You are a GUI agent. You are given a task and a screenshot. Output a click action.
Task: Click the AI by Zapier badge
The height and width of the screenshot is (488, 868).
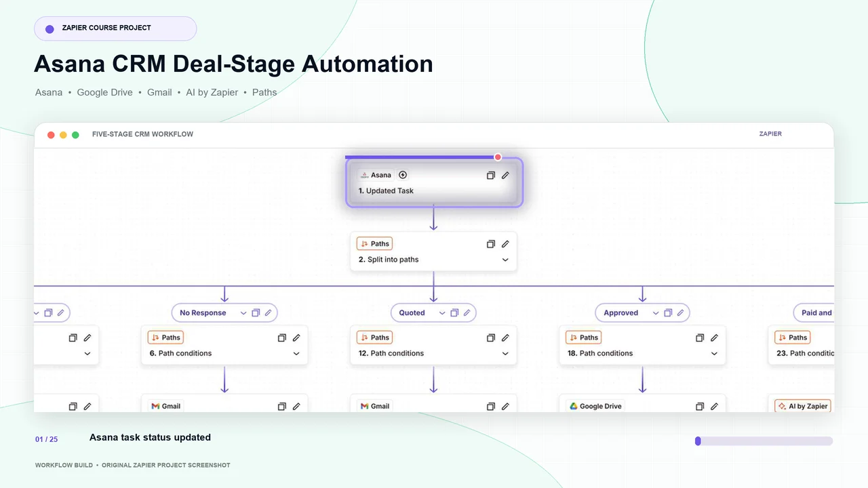click(x=803, y=406)
